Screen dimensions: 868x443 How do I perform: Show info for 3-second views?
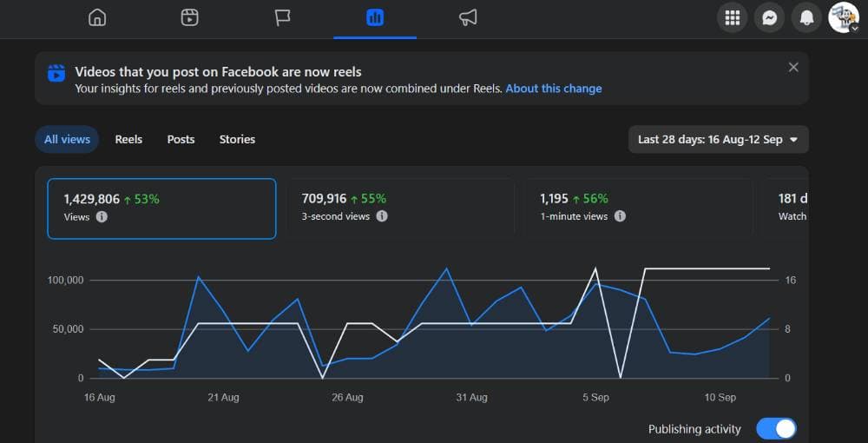point(382,216)
